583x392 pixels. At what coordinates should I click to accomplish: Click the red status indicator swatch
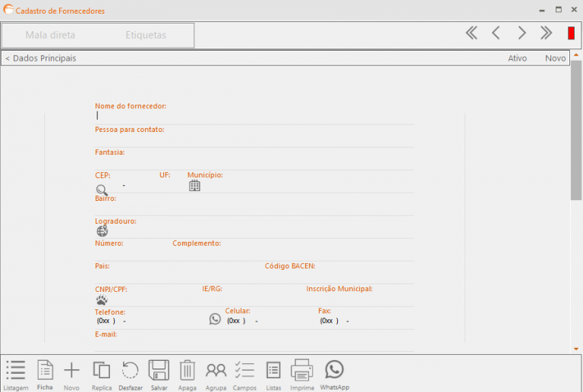click(571, 33)
